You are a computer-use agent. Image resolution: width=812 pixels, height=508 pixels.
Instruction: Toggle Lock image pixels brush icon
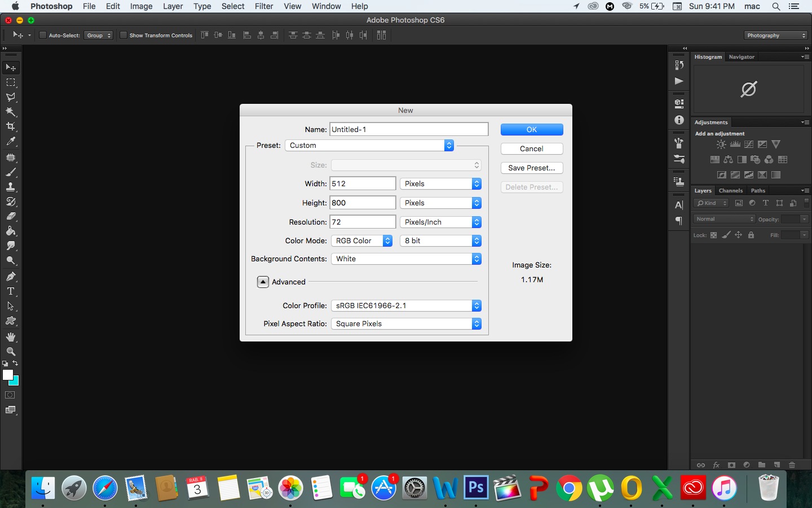click(726, 235)
